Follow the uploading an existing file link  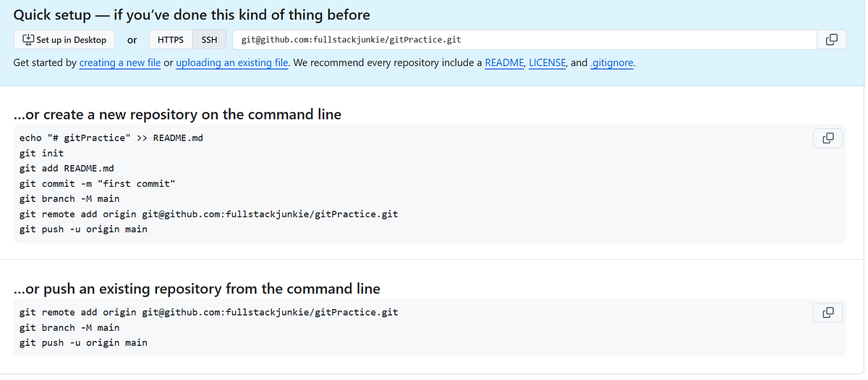232,63
